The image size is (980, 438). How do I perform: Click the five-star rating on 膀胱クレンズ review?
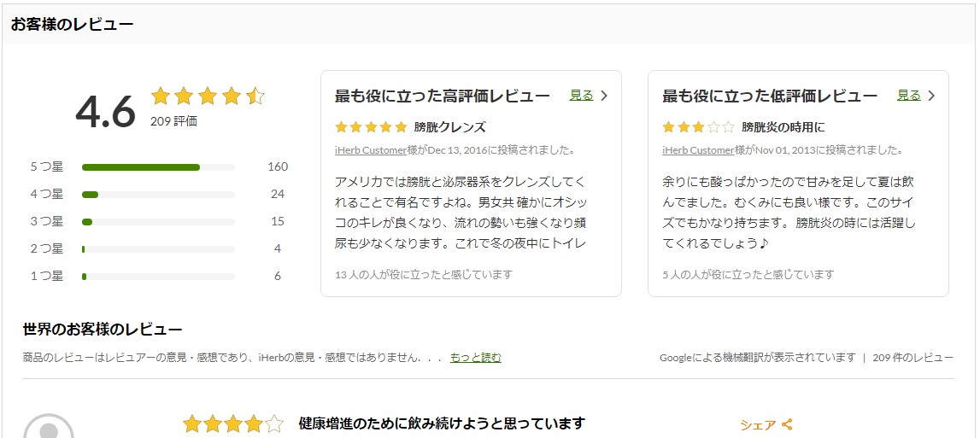371,127
